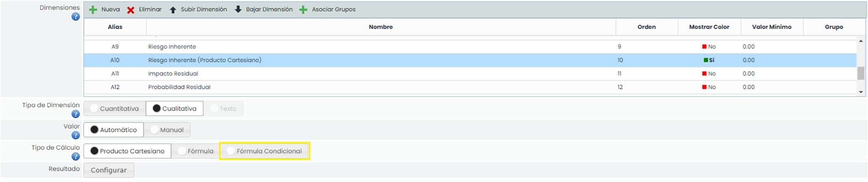Click the green plus Nueva icon
The height and width of the screenshot is (182, 868).
point(93,10)
